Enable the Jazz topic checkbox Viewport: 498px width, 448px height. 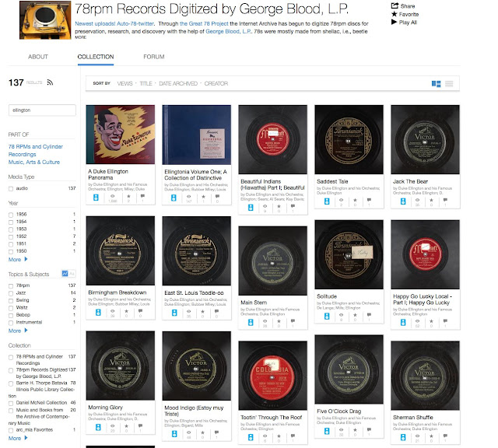click(x=11, y=293)
